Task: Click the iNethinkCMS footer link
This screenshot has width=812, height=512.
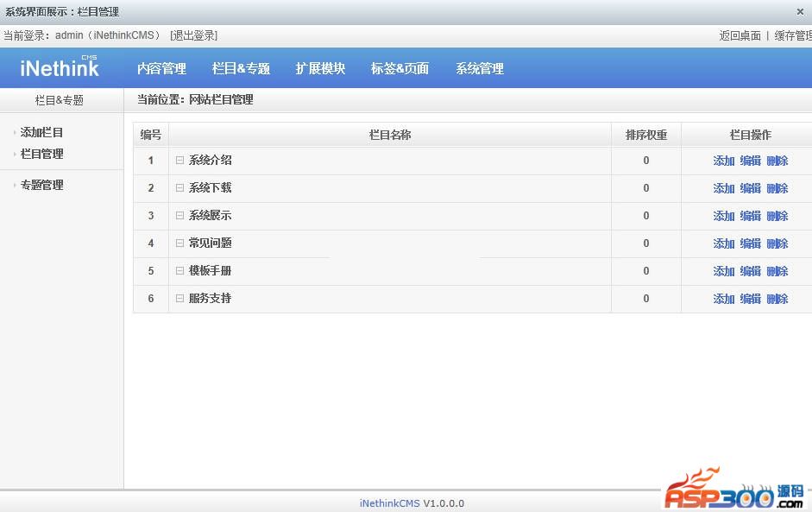Action: [x=389, y=503]
